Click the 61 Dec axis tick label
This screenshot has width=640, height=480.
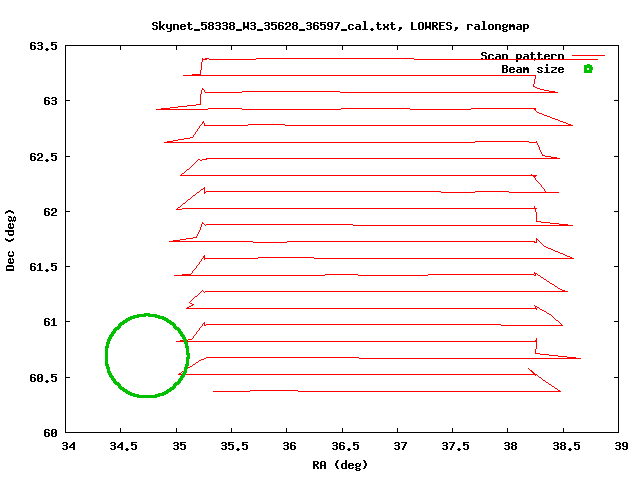(x=50, y=322)
